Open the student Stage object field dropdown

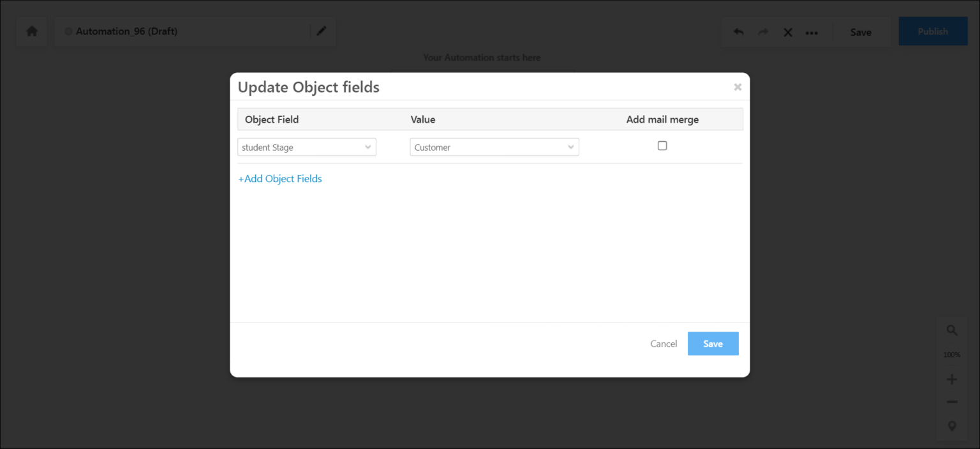coord(307,147)
